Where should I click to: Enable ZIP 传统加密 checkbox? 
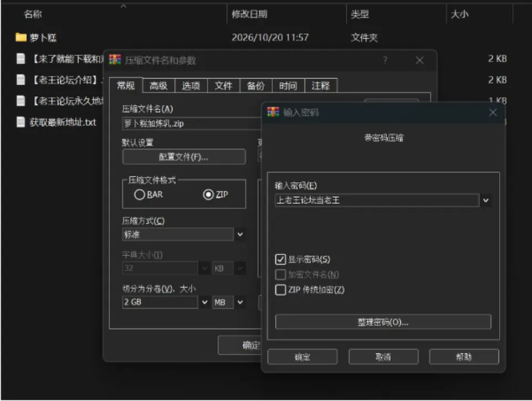pos(280,290)
